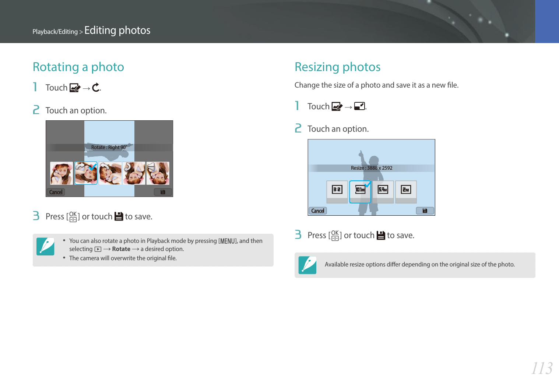This screenshot has height=392, width=559.
Task: Click "The camera will overwrite the original file."
Action: 123,258
